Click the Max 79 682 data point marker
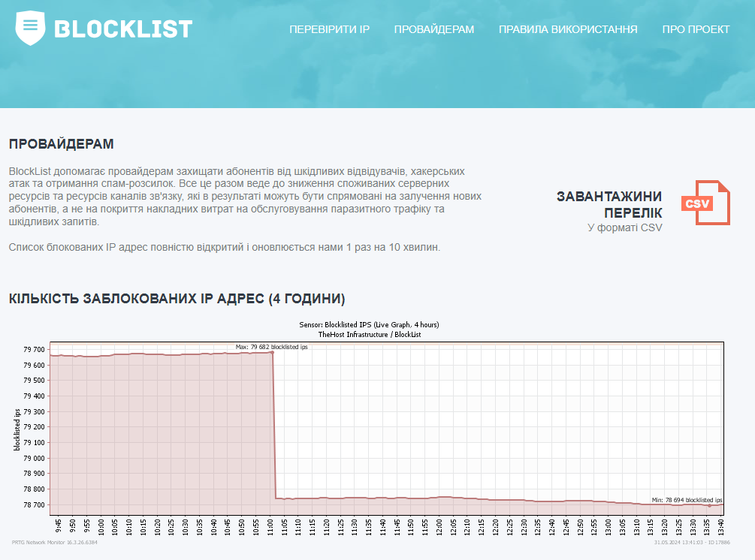 click(273, 353)
